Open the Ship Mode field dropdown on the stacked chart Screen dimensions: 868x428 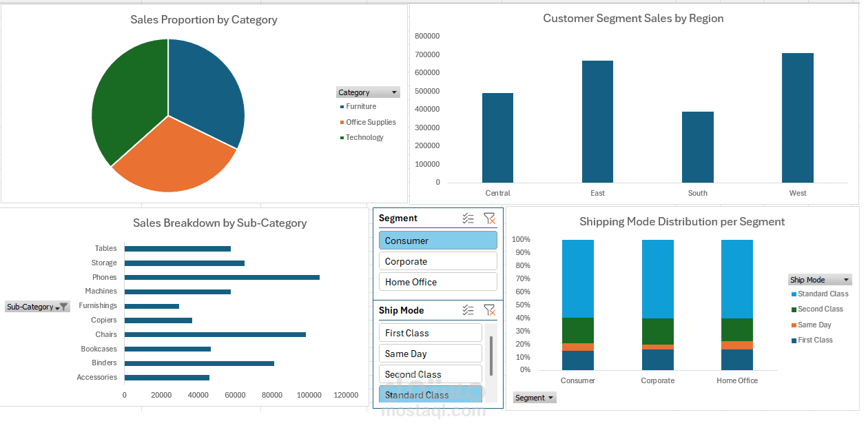pyautogui.click(x=820, y=280)
